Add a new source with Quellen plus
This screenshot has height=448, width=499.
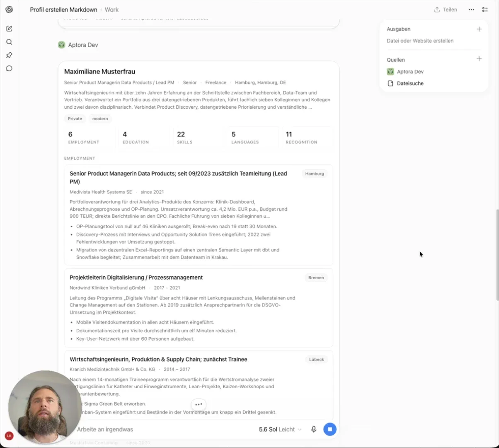point(479,59)
